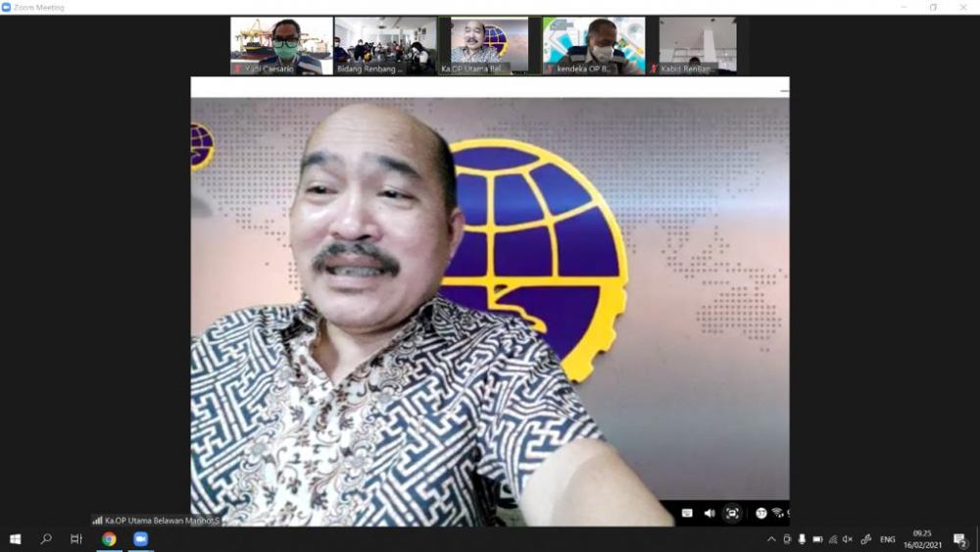The height and width of the screenshot is (552, 980).
Task: Open Google Chrome from the taskbar
Action: (110, 539)
